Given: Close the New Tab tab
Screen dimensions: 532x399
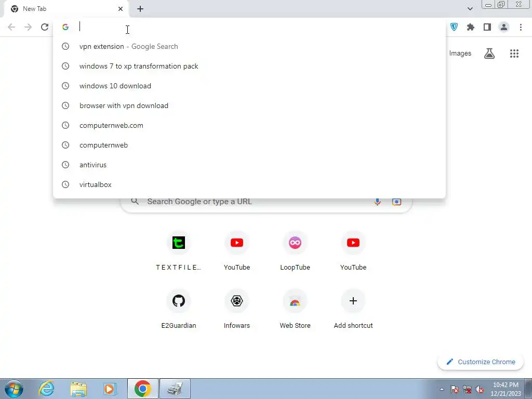Looking at the screenshot, I should [121, 9].
